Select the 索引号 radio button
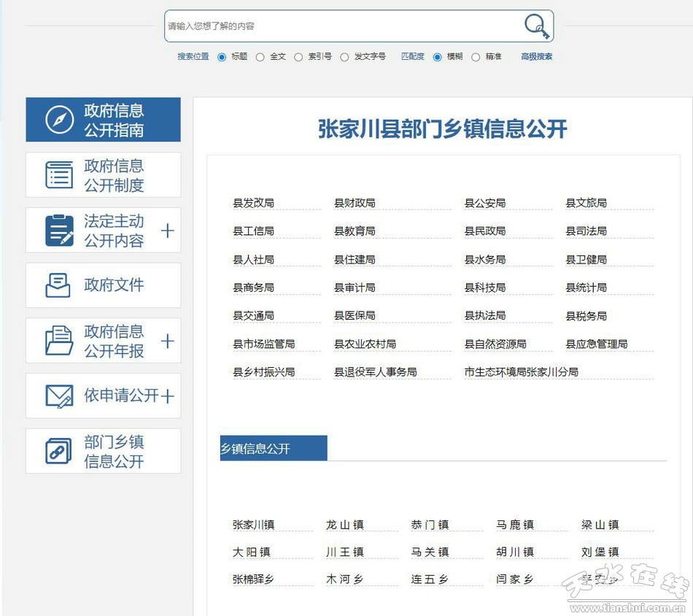Viewport: 693px width, 616px height. click(298, 57)
